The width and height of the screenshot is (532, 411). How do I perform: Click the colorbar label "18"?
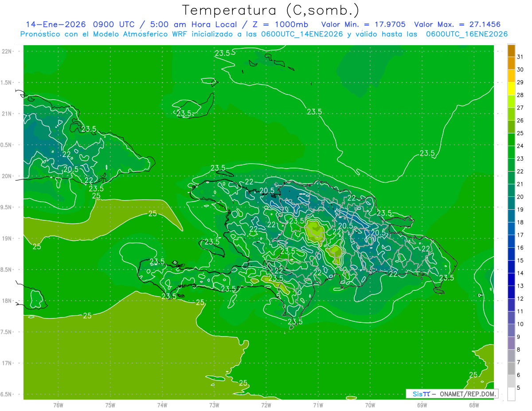click(x=520, y=222)
